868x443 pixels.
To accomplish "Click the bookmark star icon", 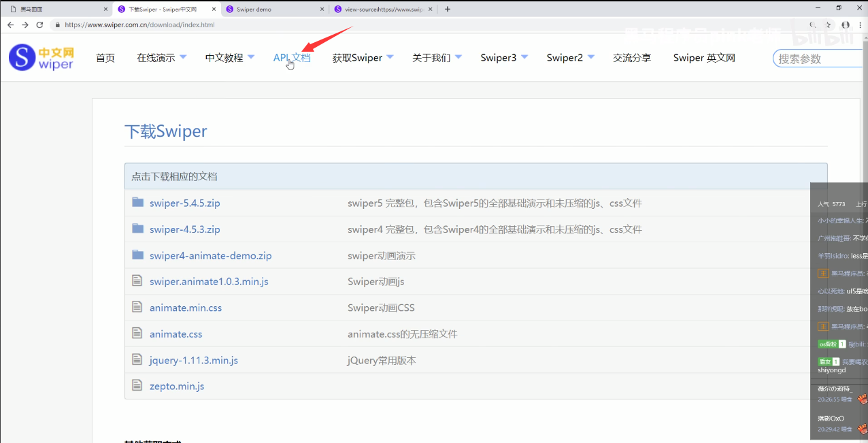I will click(x=828, y=24).
